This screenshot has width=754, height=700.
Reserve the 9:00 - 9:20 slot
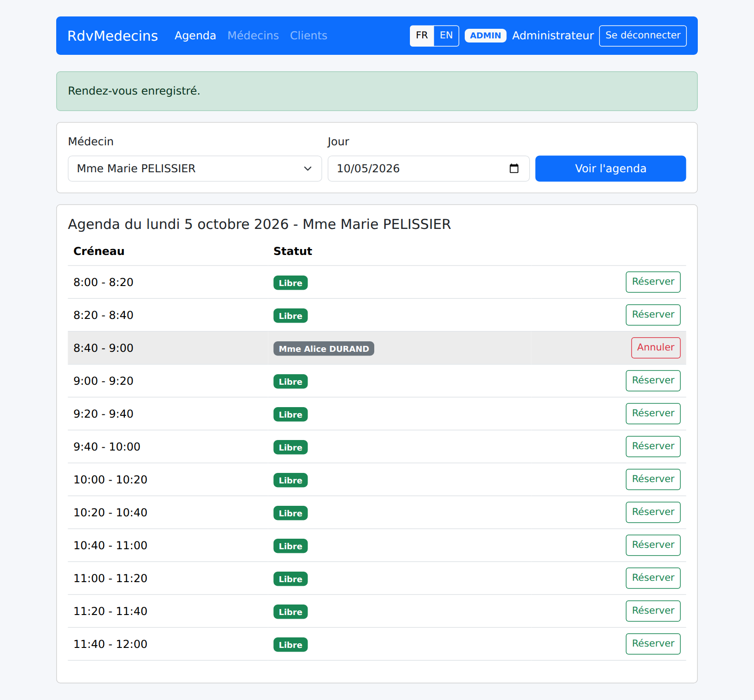653,381
